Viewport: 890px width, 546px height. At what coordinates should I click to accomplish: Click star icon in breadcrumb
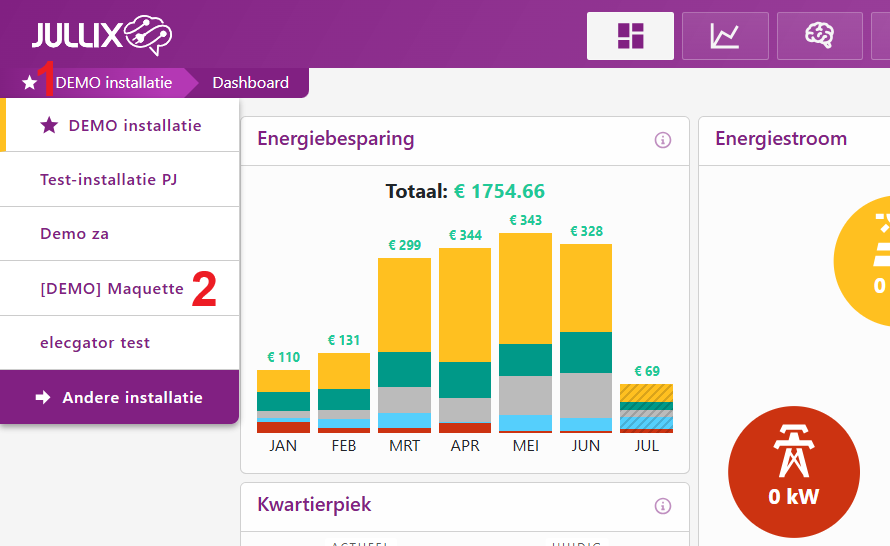point(29,83)
